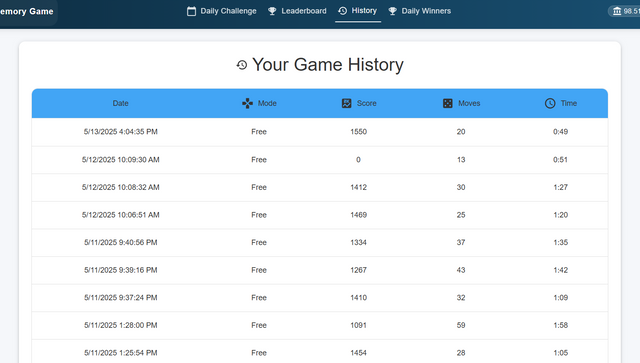Click moves value 59
Screen dimensions: 640x363
click(x=461, y=325)
